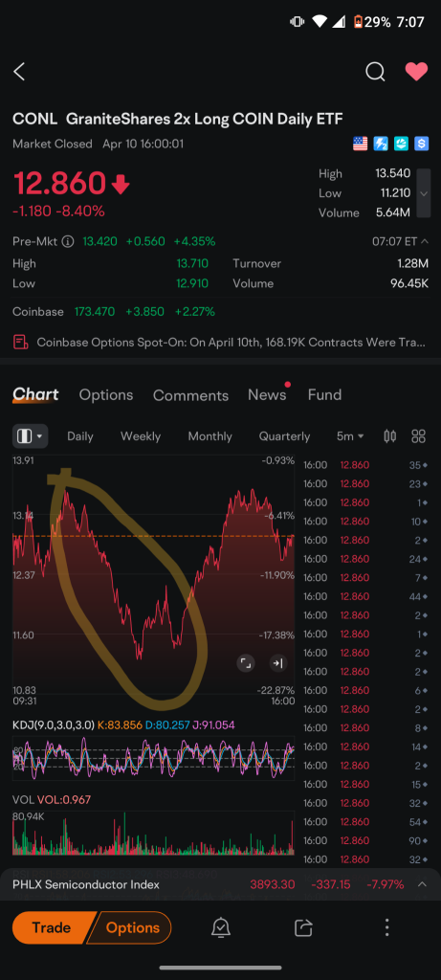Tap the 12.860 last price

pos(60,184)
